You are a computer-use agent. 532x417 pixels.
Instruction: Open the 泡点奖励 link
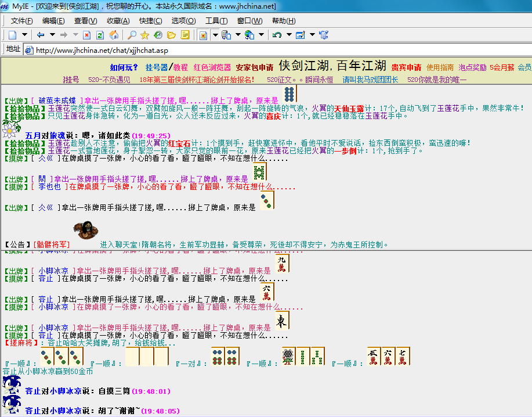472,67
